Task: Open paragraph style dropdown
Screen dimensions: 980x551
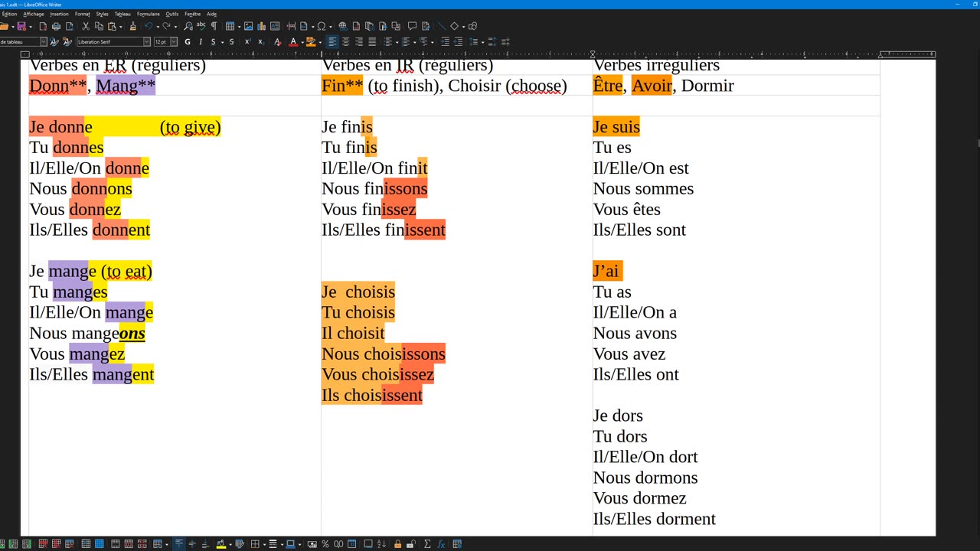Action: 43,41
